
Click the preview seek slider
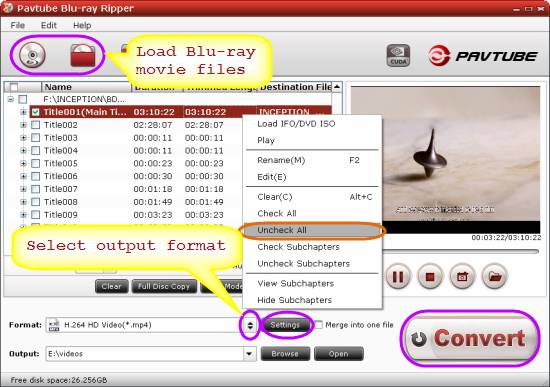[460, 251]
